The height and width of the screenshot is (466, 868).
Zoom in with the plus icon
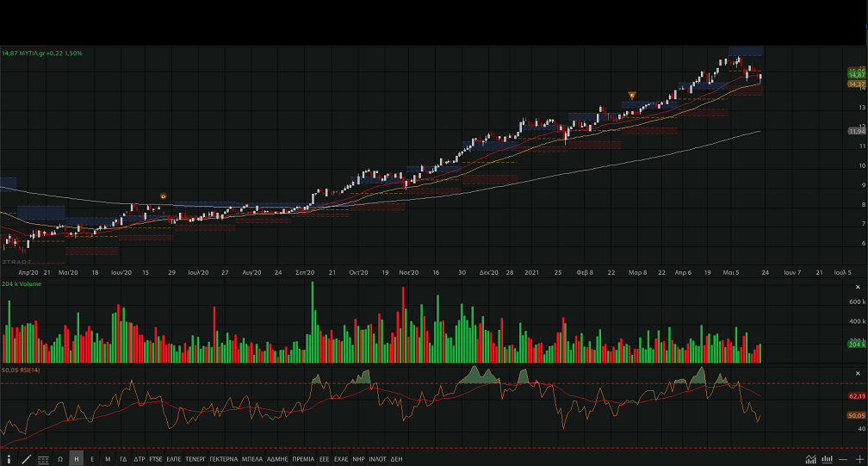click(859, 459)
